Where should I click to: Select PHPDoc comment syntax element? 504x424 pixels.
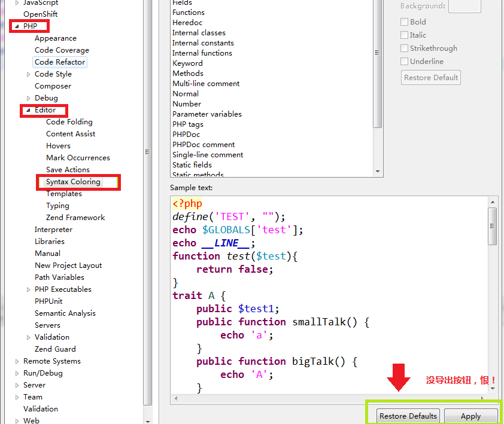[204, 145]
